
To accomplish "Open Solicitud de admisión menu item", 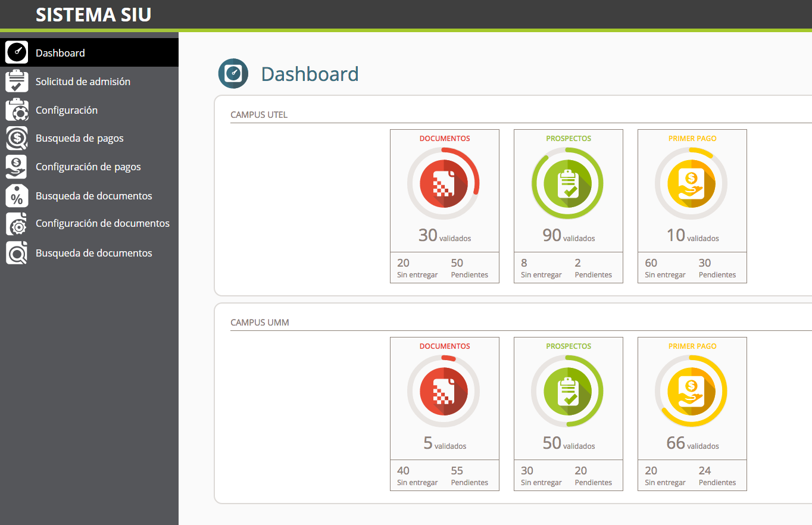I will pos(89,81).
